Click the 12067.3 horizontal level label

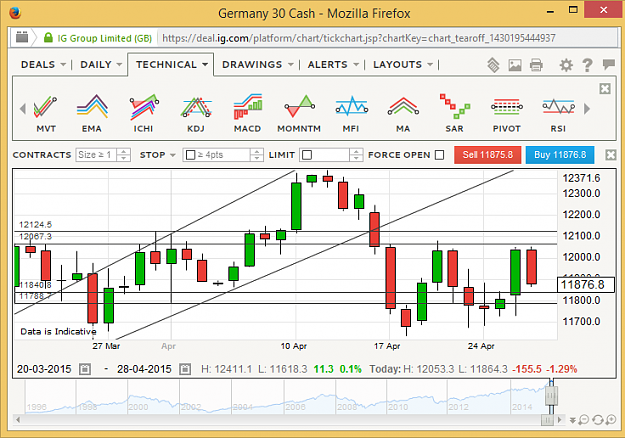(x=35, y=236)
